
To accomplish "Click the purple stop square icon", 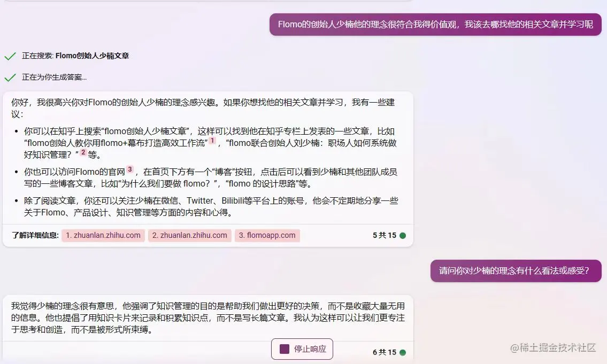I will [285, 349].
